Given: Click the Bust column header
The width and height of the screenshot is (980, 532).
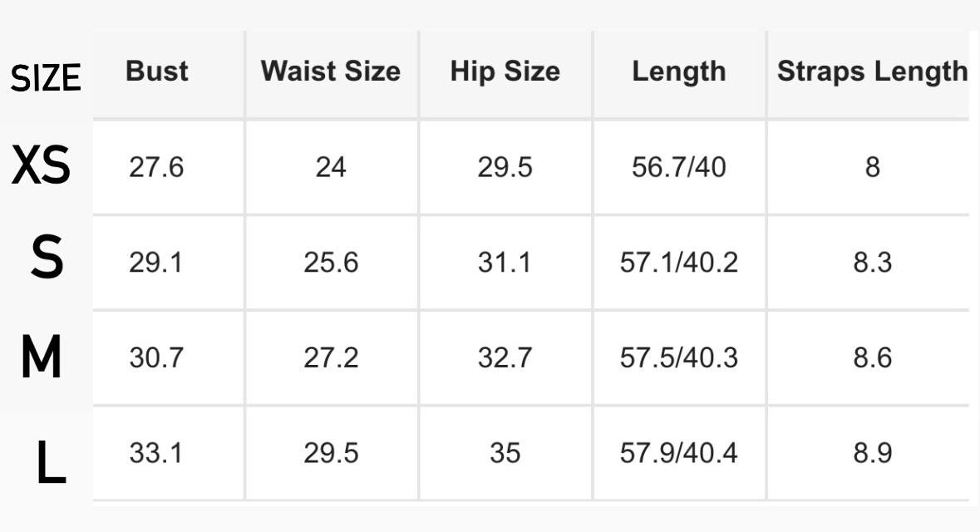Looking at the screenshot, I should [x=157, y=71].
